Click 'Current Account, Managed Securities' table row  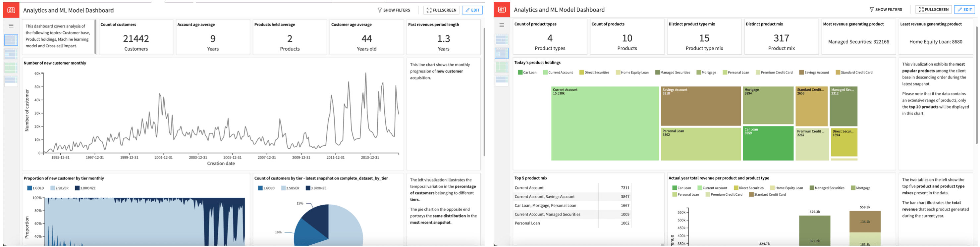point(572,214)
